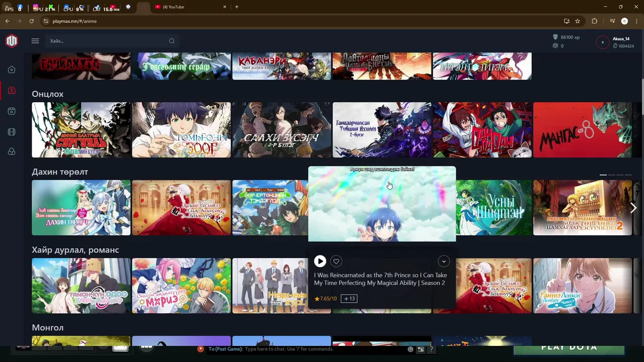Open the 7th Prince Season 2 title link
This screenshot has height=362, width=644.
(x=380, y=279)
